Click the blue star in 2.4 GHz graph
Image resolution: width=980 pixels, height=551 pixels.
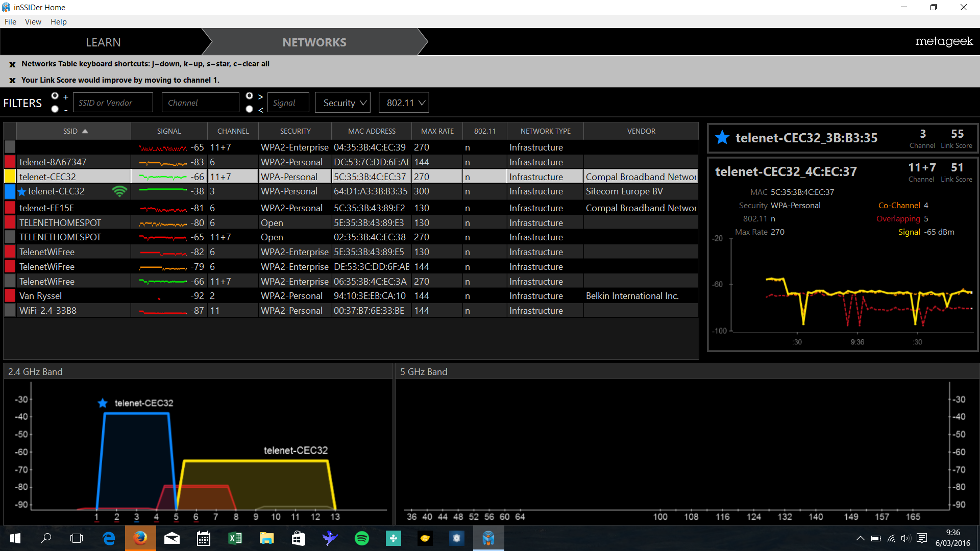click(x=103, y=403)
